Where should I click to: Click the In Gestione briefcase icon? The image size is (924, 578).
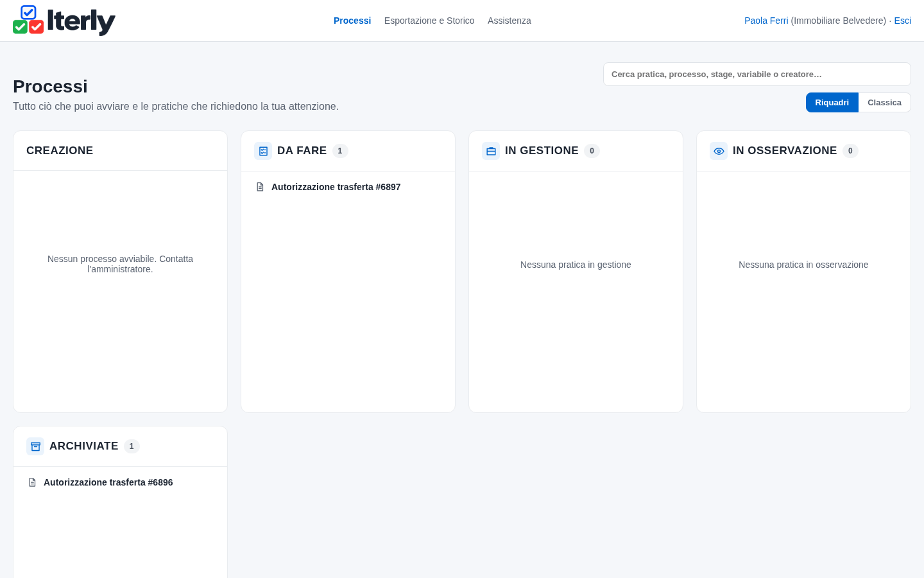click(491, 151)
